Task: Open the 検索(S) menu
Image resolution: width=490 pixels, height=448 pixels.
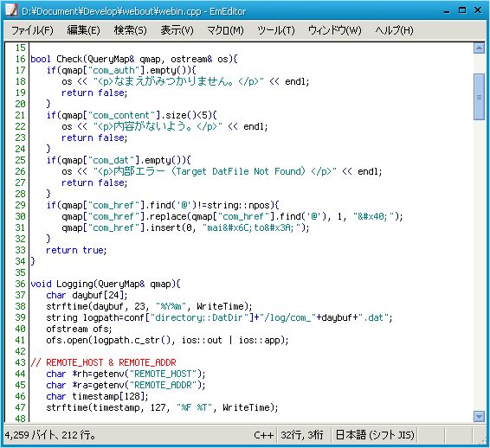Action: click(130, 30)
